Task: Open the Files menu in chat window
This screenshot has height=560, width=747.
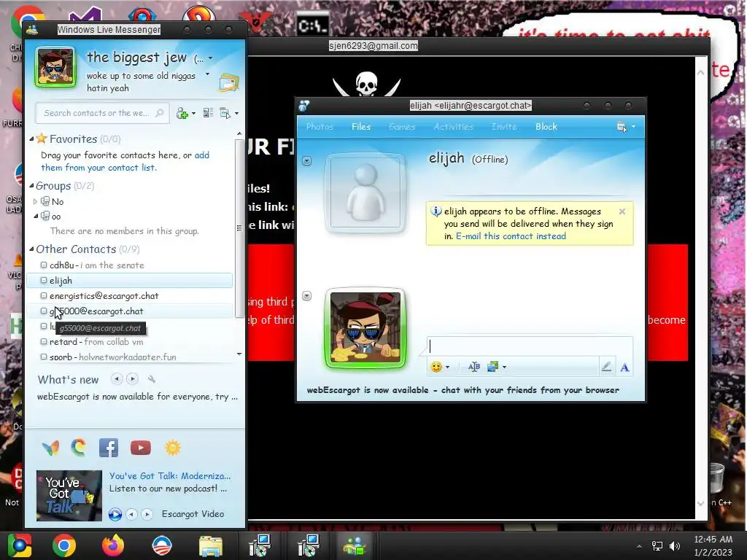Action: pyautogui.click(x=361, y=127)
